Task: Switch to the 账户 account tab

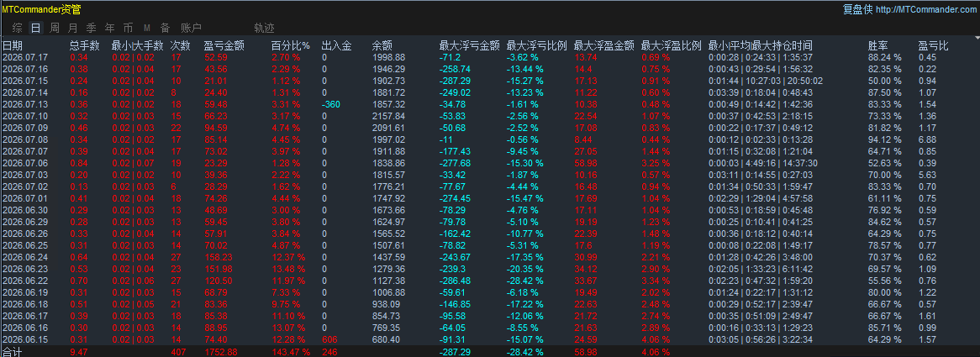Action: click(x=191, y=28)
